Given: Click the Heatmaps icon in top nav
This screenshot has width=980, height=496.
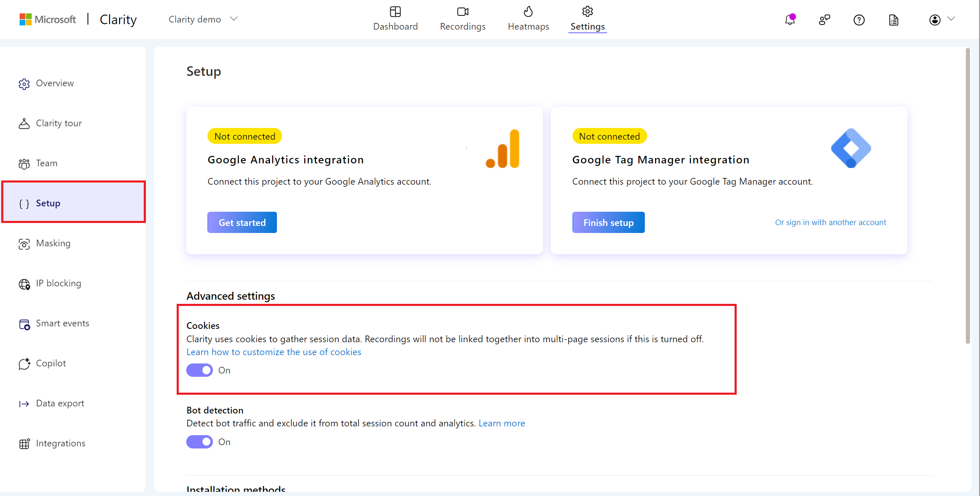Looking at the screenshot, I should pyautogui.click(x=527, y=12).
